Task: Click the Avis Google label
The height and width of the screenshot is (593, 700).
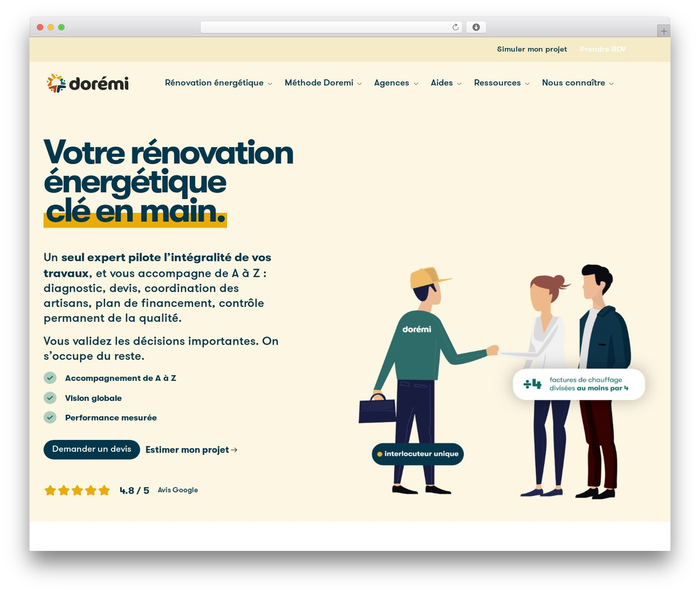Action: pyautogui.click(x=178, y=490)
